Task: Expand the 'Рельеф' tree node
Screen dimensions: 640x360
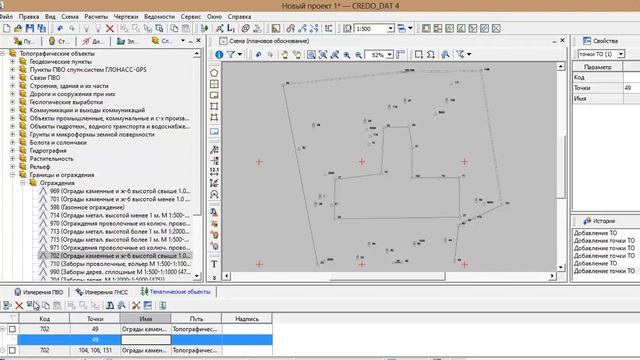Action: (12, 167)
